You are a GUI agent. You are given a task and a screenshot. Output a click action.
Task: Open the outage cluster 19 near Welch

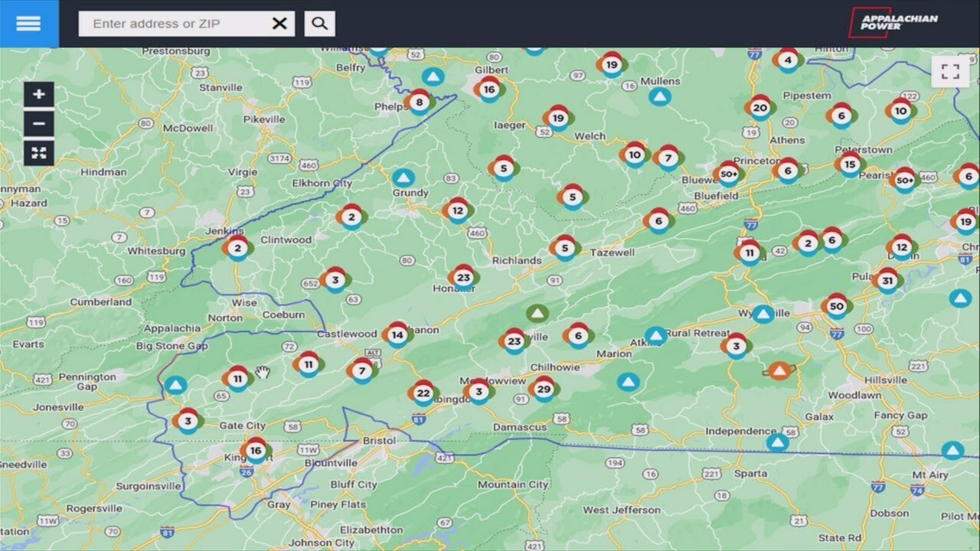click(557, 119)
